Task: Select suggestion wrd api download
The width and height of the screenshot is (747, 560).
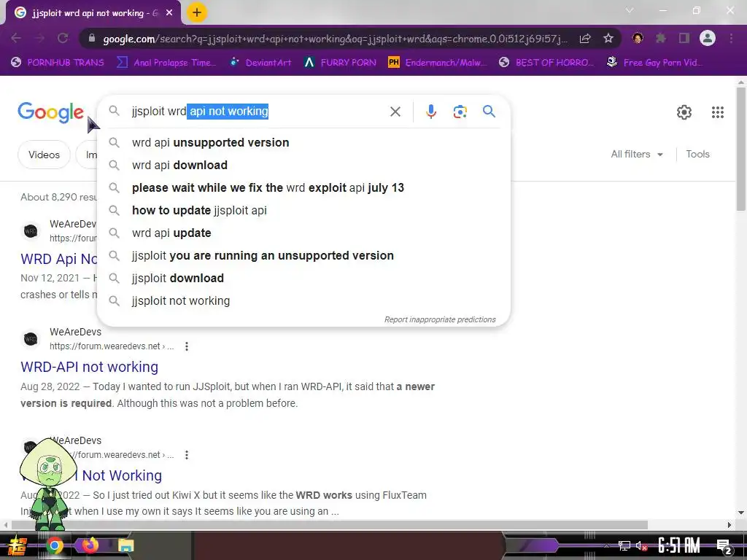Action: tap(304, 166)
